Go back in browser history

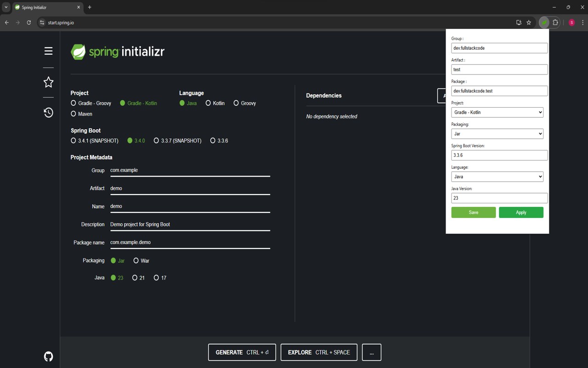[7, 23]
